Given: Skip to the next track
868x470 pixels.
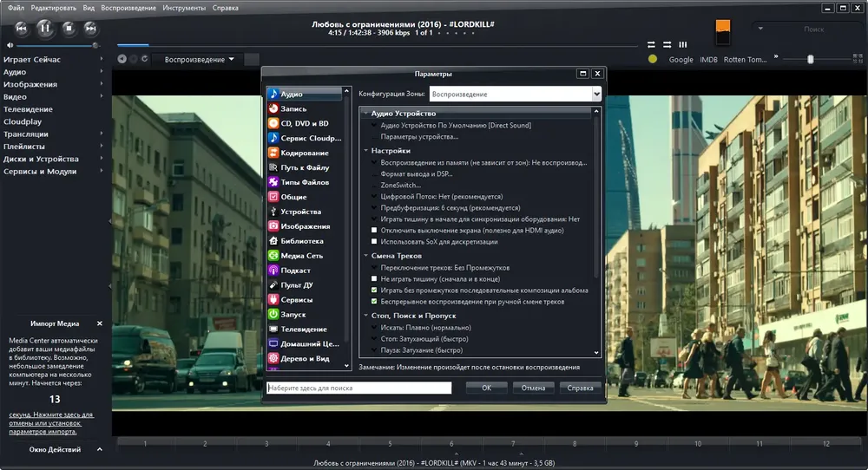Looking at the screenshot, I should [90, 29].
